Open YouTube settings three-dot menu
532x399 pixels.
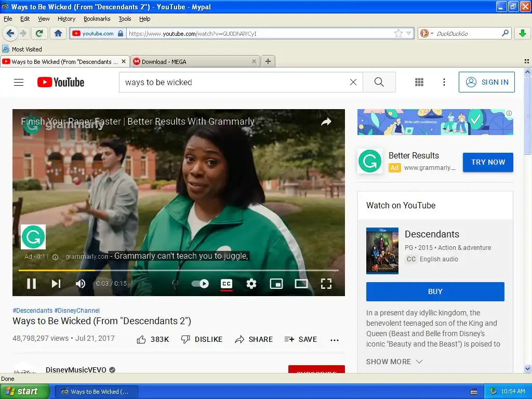coord(444,82)
